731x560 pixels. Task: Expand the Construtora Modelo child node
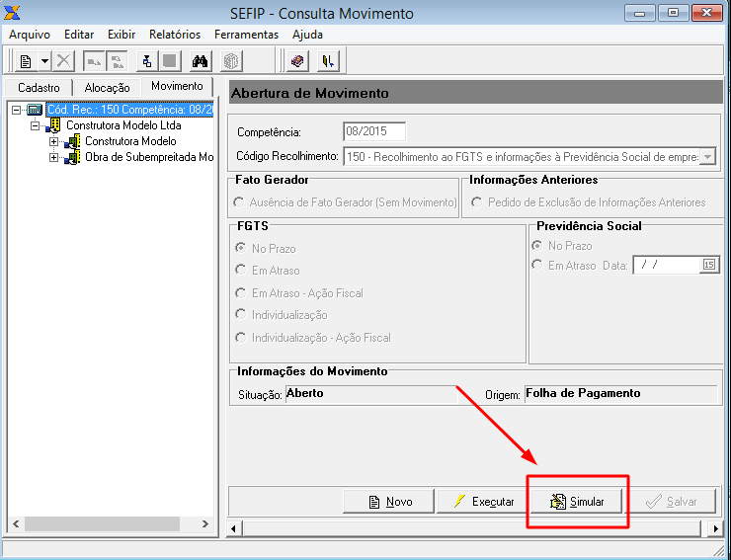pos(53,142)
